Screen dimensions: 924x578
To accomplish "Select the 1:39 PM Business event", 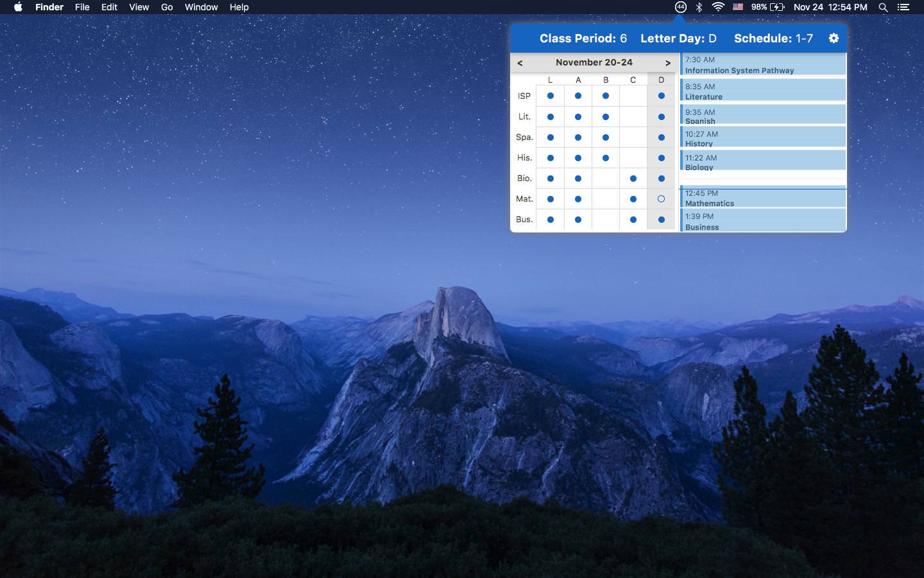I will 763,220.
